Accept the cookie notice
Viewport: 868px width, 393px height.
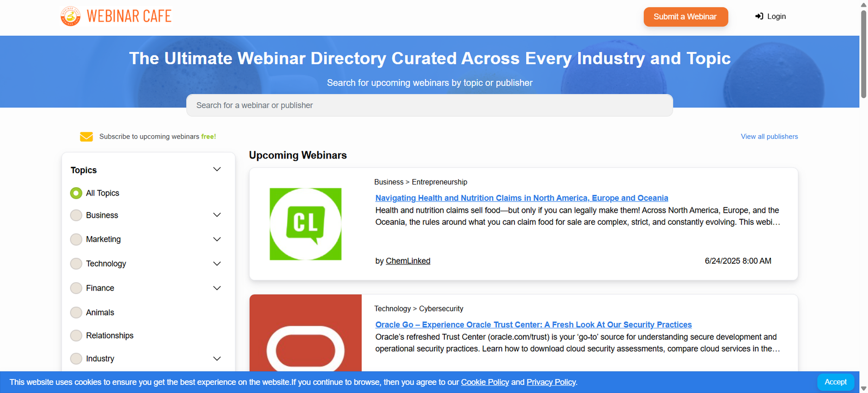(835, 382)
